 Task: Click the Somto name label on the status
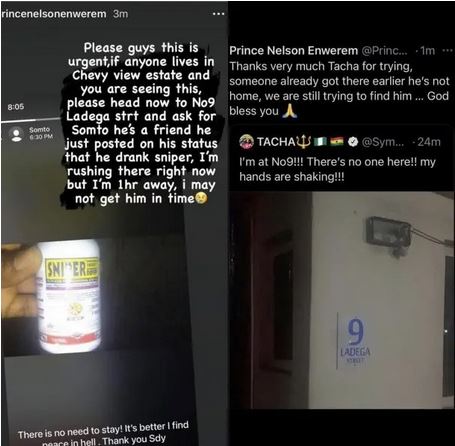39,129
